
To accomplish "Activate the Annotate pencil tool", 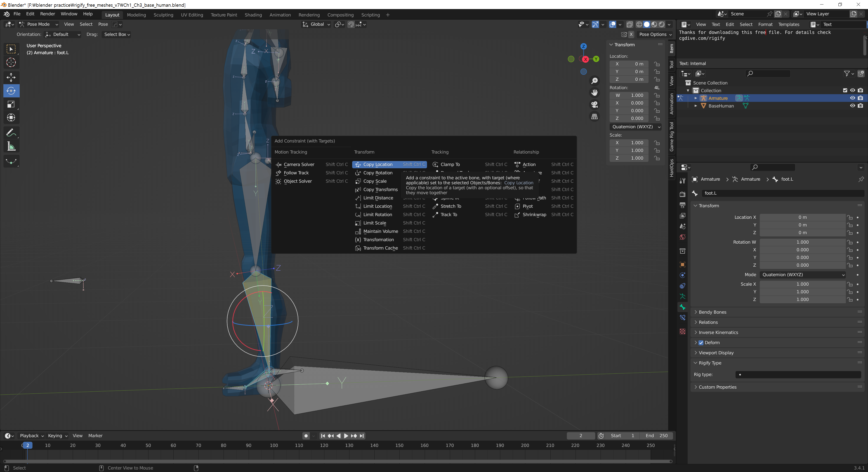I will click(x=11, y=133).
